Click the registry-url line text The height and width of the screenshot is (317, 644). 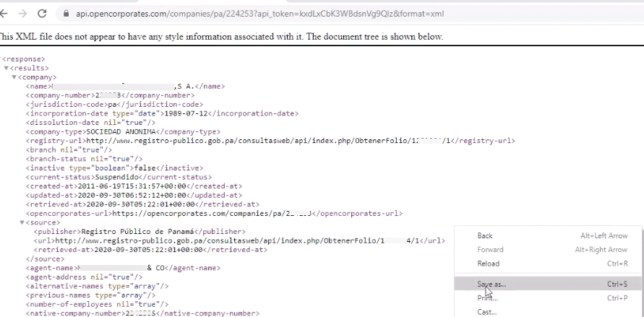click(x=270, y=141)
